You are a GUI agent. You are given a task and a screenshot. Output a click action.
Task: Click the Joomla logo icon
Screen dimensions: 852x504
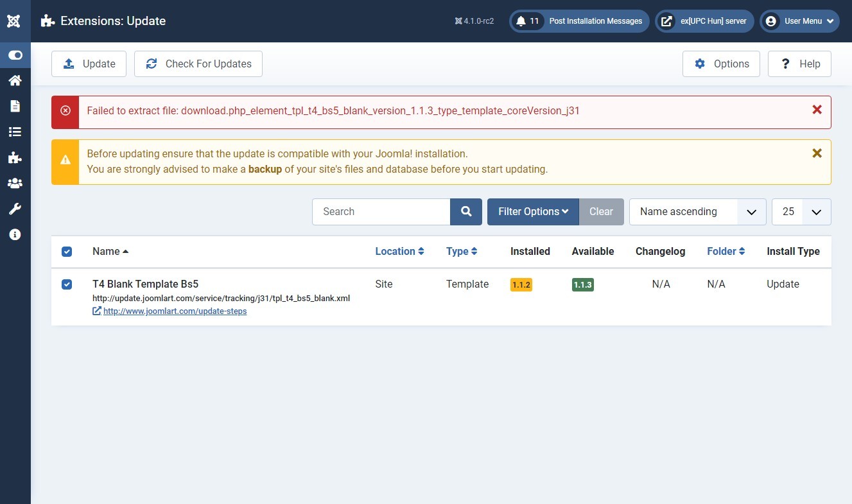(x=15, y=21)
